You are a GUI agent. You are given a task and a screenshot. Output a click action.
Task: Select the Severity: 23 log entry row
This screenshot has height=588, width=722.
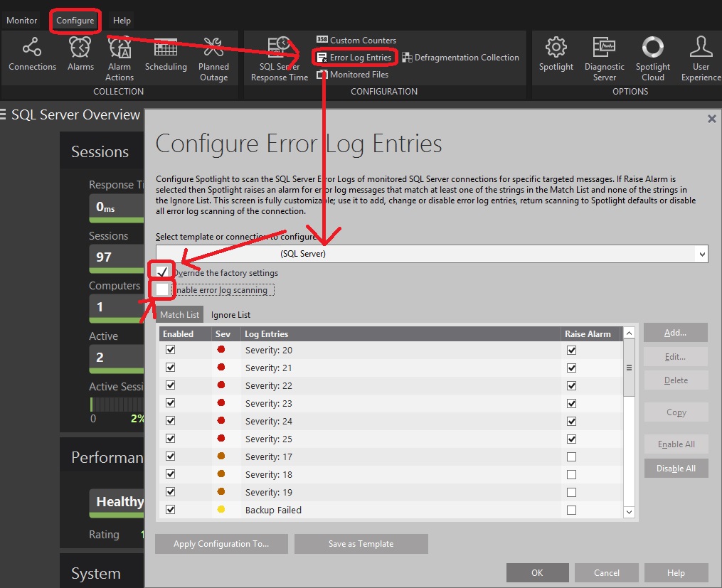pyautogui.click(x=391, y=404)
